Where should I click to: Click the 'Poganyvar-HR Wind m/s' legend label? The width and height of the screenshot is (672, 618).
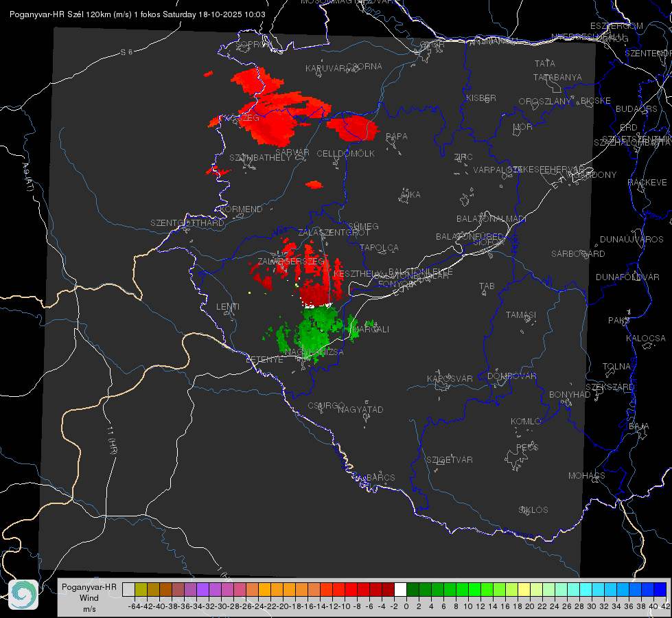click(x=89, y=598)
